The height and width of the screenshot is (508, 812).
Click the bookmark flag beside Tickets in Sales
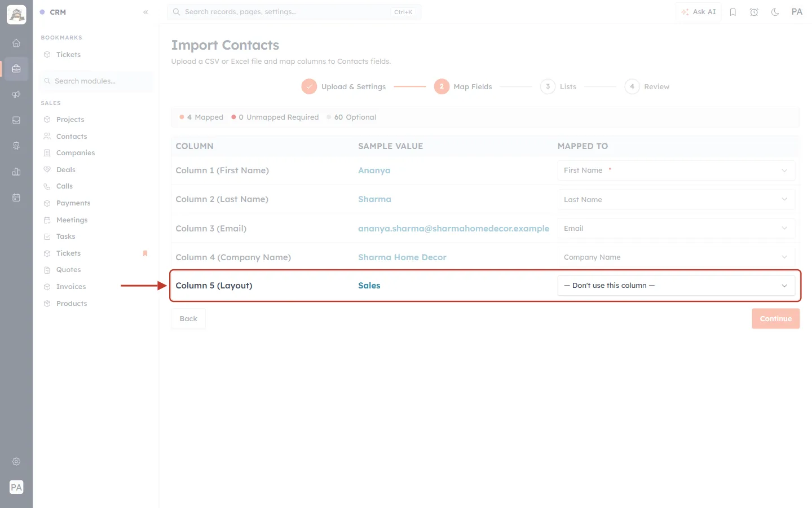point(145,253)
